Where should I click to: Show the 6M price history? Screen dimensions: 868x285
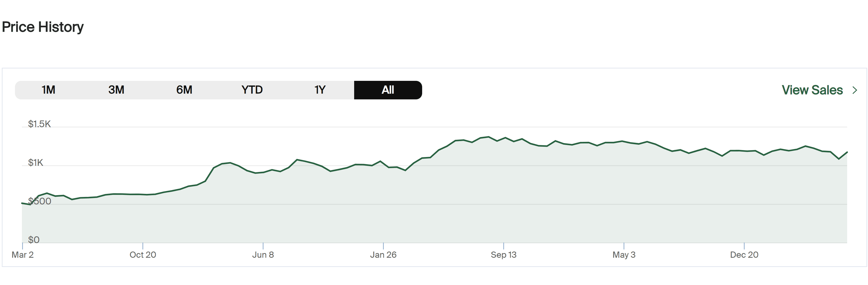coord(184,90)
